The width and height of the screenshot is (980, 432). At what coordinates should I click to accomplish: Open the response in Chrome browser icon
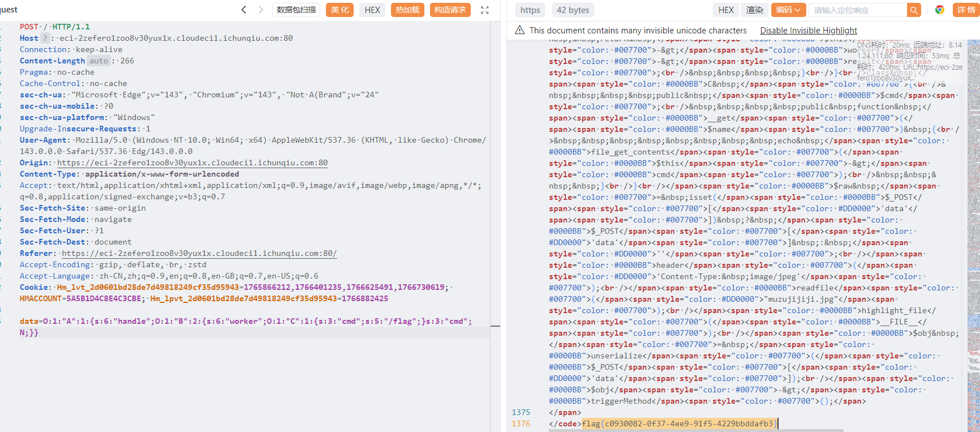939,10
